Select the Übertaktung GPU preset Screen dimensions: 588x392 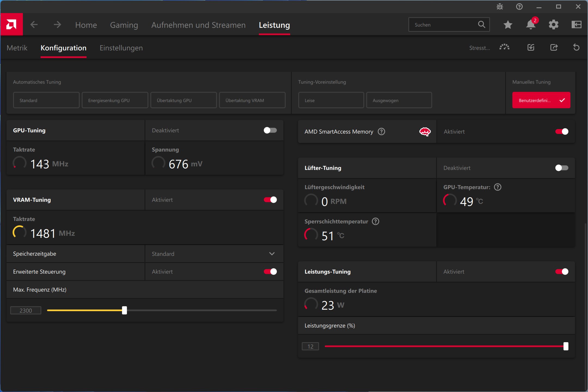pyautogui.click(x=183, y=100)
